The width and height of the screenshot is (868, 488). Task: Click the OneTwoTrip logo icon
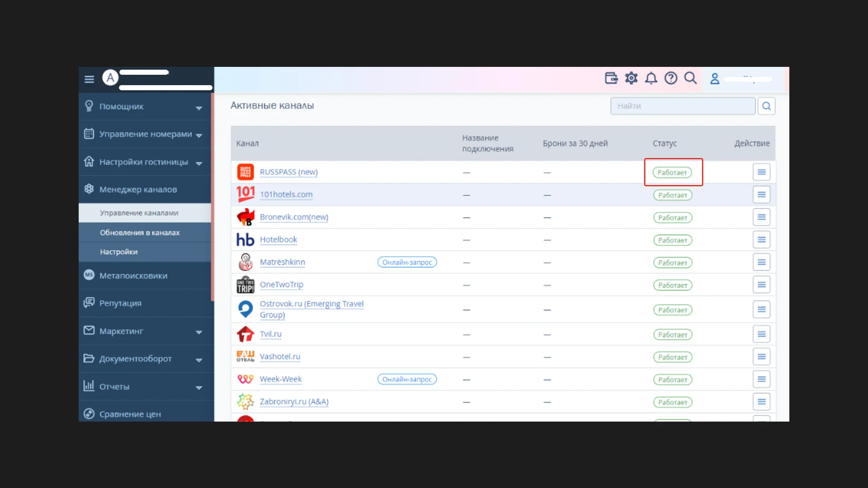coord(245,285)
